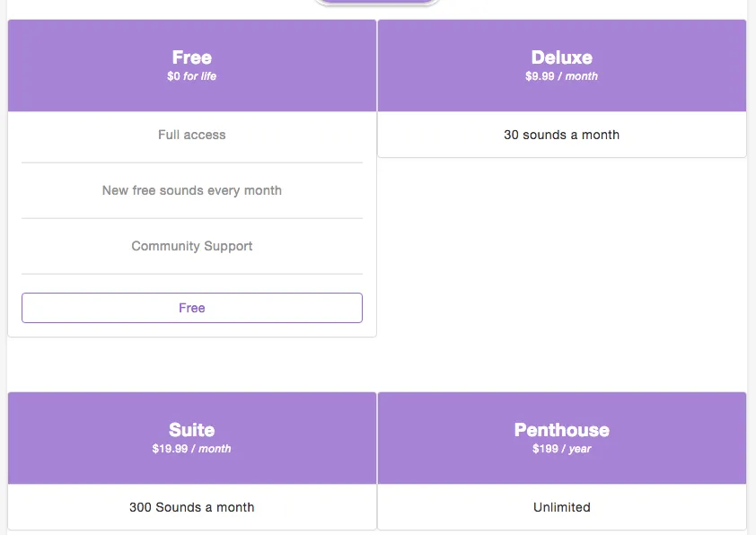Click the outlined Free signup button
The image size is (756, 535).
(192, 308)
